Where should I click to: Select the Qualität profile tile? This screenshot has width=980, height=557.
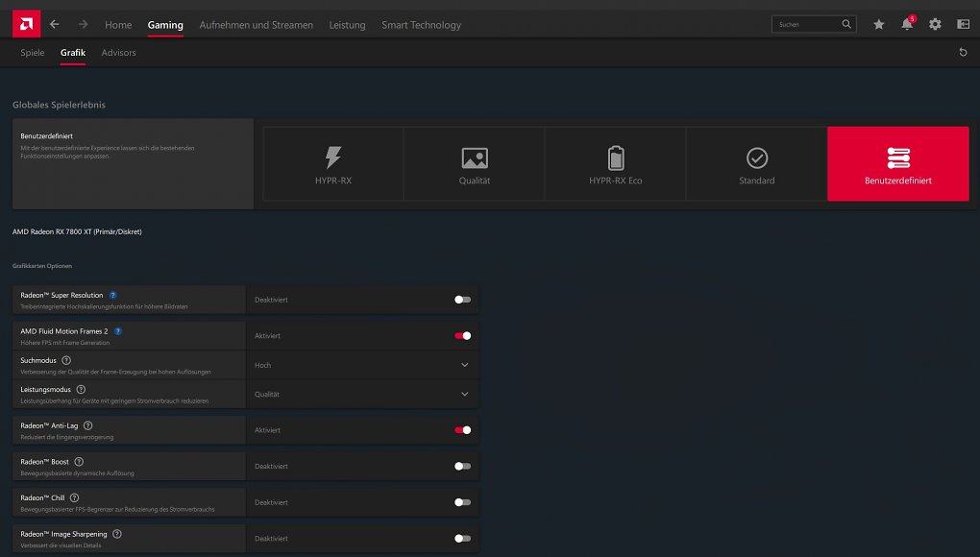pos(475,164)
